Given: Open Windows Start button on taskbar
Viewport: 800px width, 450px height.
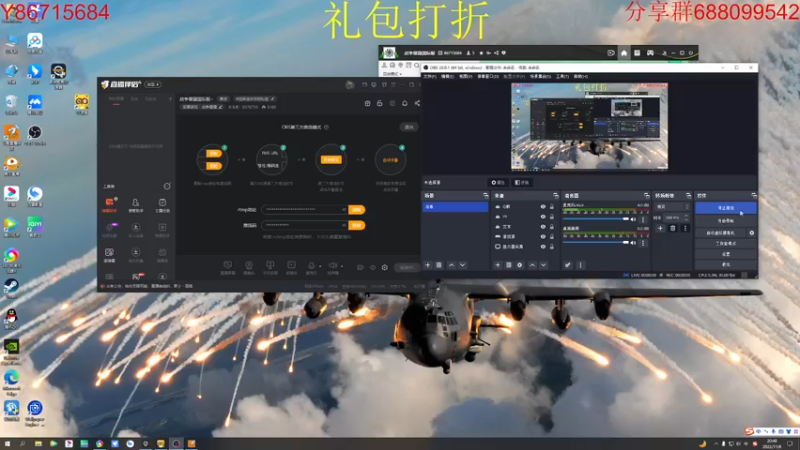Looking at the screenshot, I should point(7,444).
